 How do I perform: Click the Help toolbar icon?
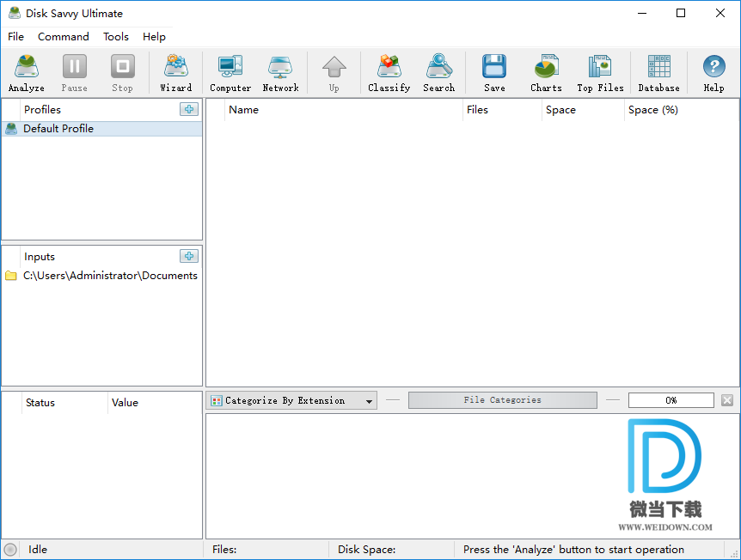pos(713,73)
